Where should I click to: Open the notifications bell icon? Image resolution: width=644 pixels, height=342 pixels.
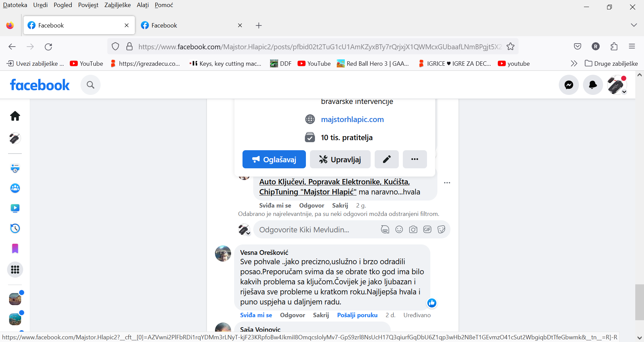point(593,85)
